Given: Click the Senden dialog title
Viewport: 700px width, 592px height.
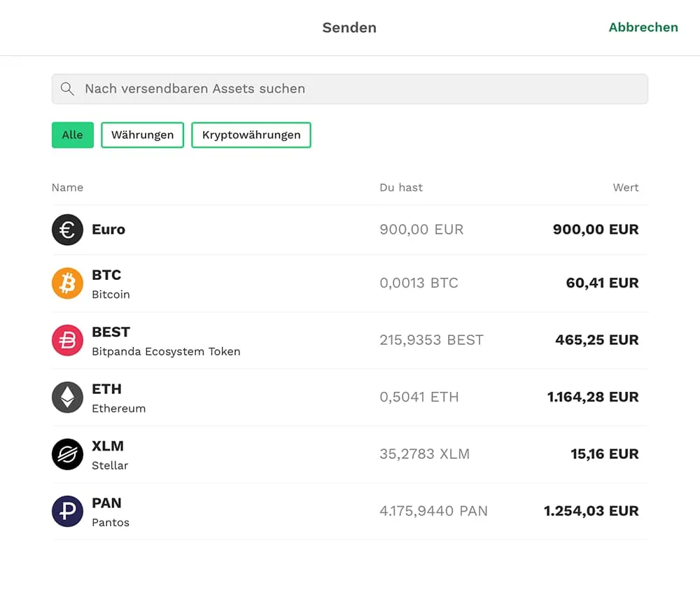Looking at the screenshot, I should click(x=349, y=28).
